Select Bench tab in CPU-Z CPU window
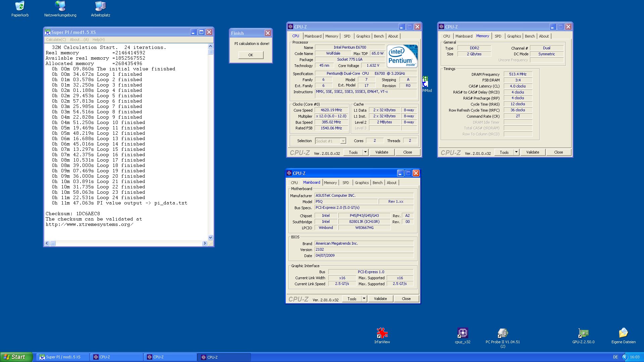Image resolution: width=644 pixels, height=362 pixels. pos(379,36)
